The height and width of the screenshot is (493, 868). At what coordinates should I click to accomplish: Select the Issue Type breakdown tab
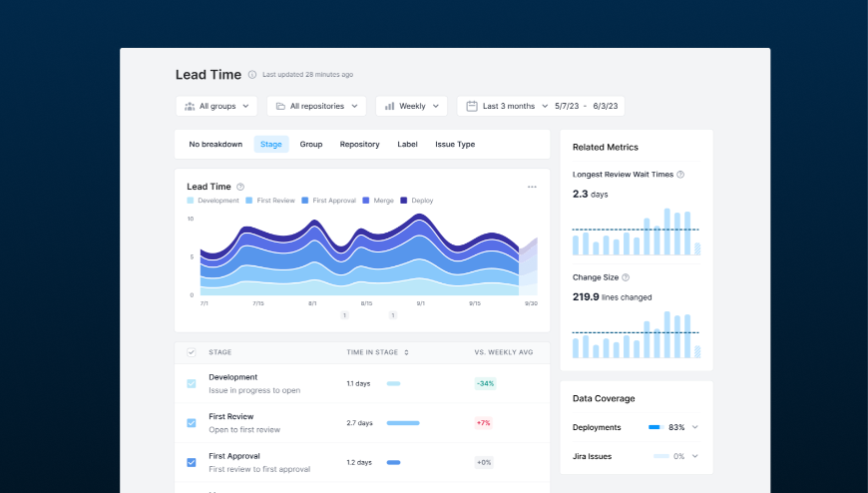pyautogui.click(x=455, y=145)
